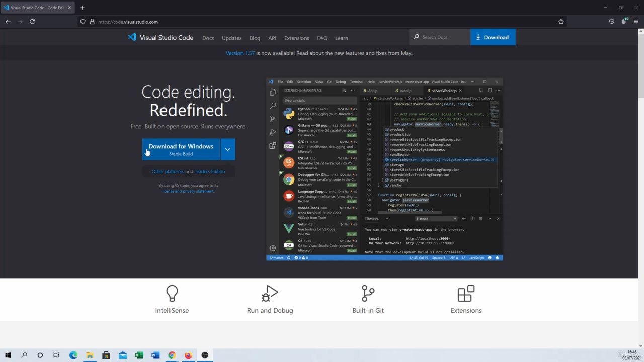Open Firefox from taskbar
The height and width of the screenshot is (362, 644).
[x=188, y=355]
